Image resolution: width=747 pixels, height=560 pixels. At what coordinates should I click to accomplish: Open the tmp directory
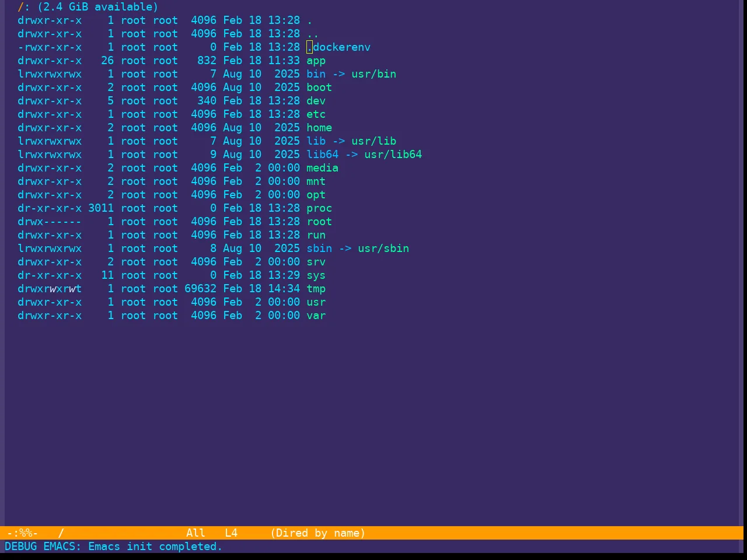[x=316, y=289]
